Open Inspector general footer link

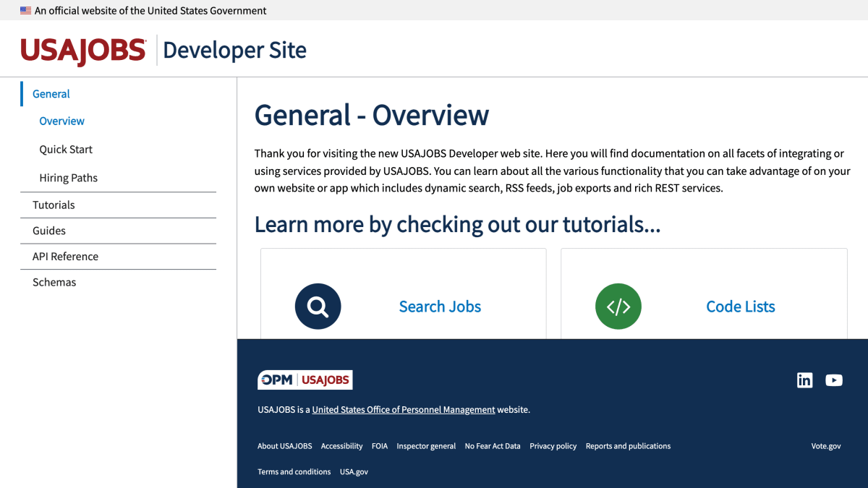(x=426, y=446)
